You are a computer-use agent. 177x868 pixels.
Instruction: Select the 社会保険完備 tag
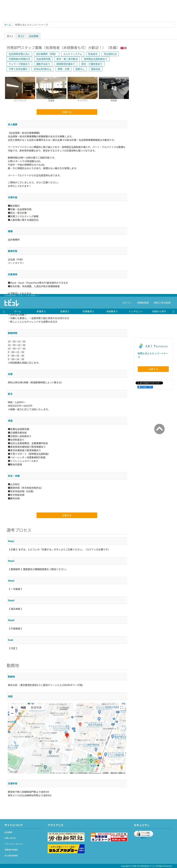coord(43,59)
